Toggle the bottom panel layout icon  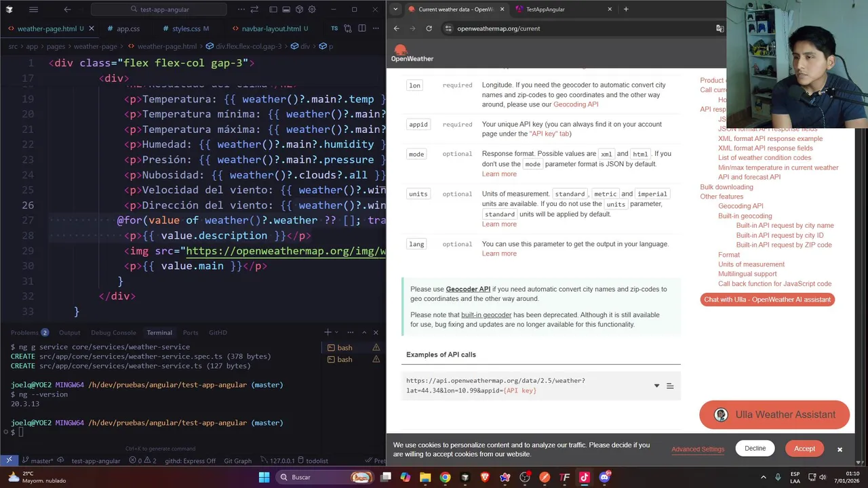point(286,9)
